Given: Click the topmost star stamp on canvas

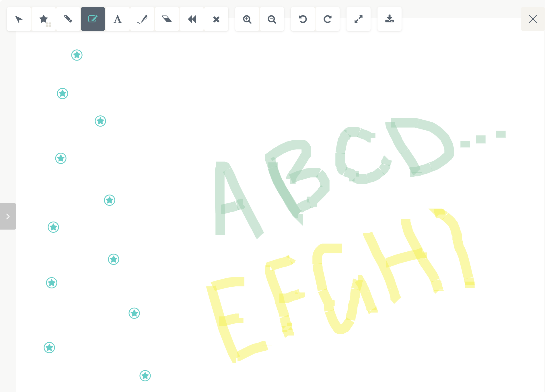Looking at the screenshot, I should point(77,55).
